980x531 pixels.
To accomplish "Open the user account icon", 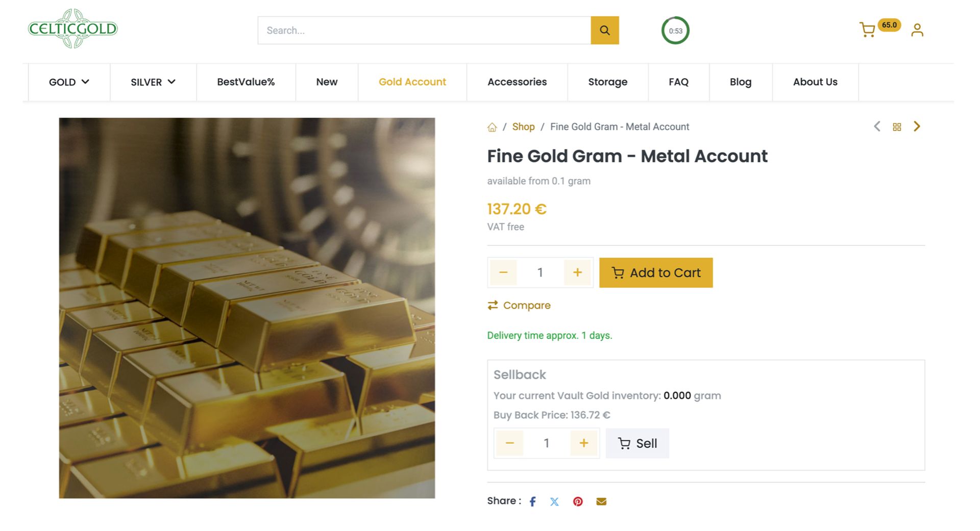I will coord(917,30).
